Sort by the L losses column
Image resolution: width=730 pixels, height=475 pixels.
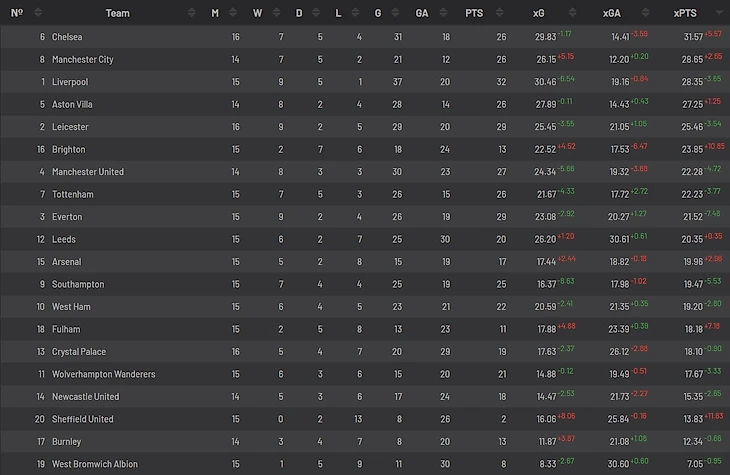[339, 13]
